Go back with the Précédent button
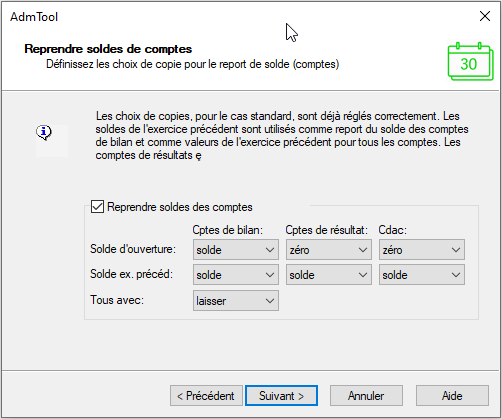The image size is (502, 419). (206, 396)
